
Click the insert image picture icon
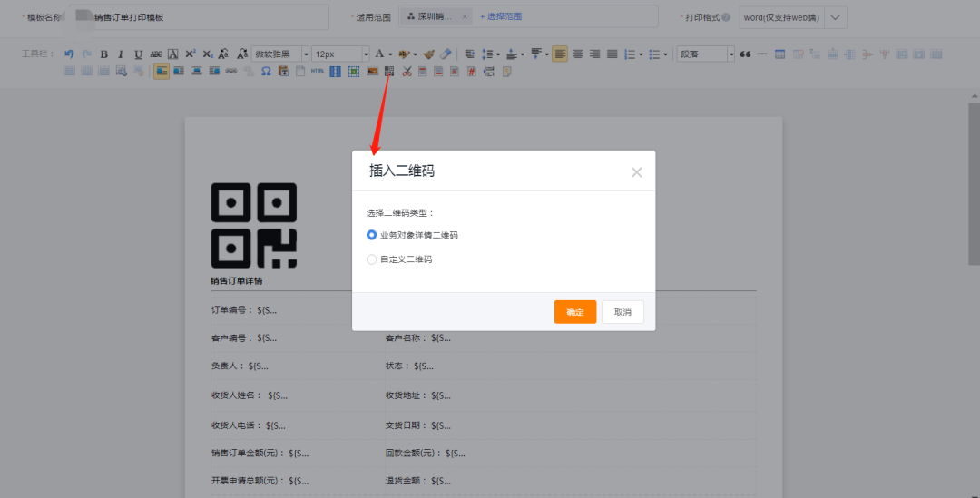(372, 72)
